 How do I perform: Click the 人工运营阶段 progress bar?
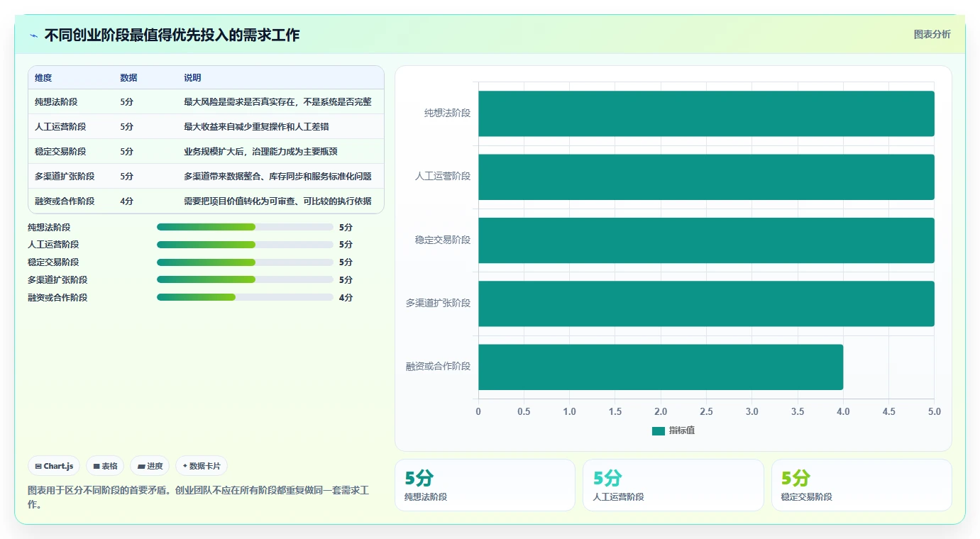[245, 245]
